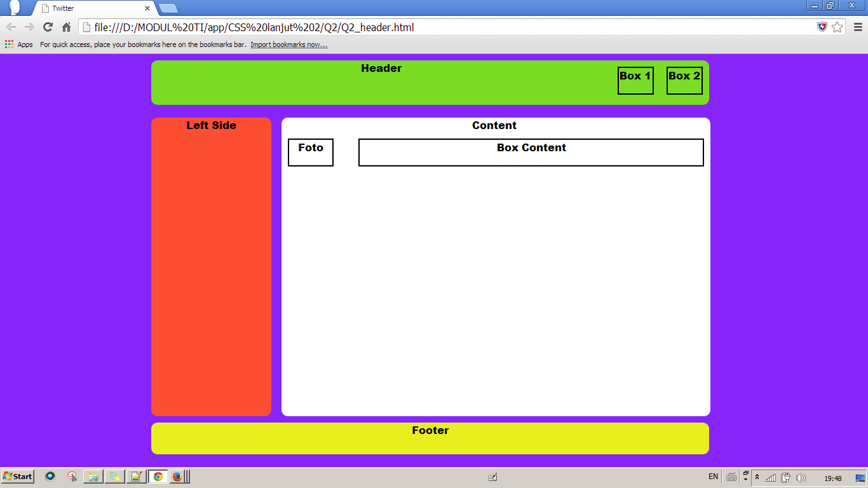Expand hidden system tray icons chevron
868x488 pixels.
click(x=756, y=477)
